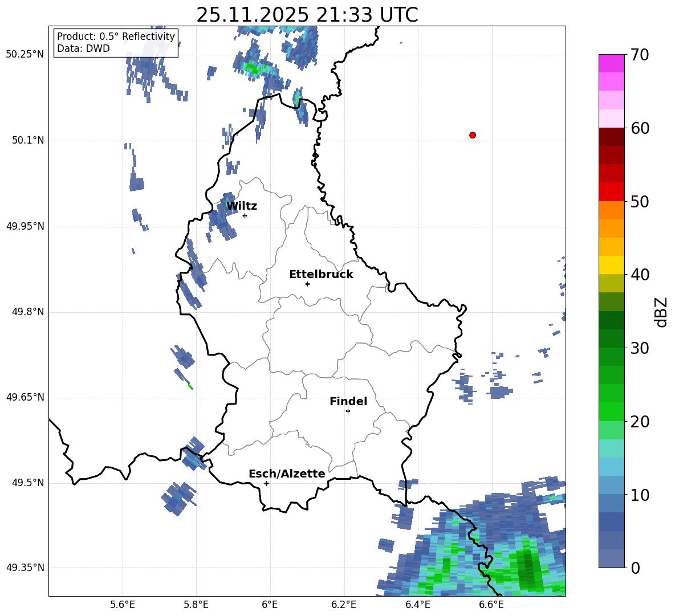Click the 6°E longitude label
The width and height of the screenshot is (675, 616).
[x=270, y=605]
